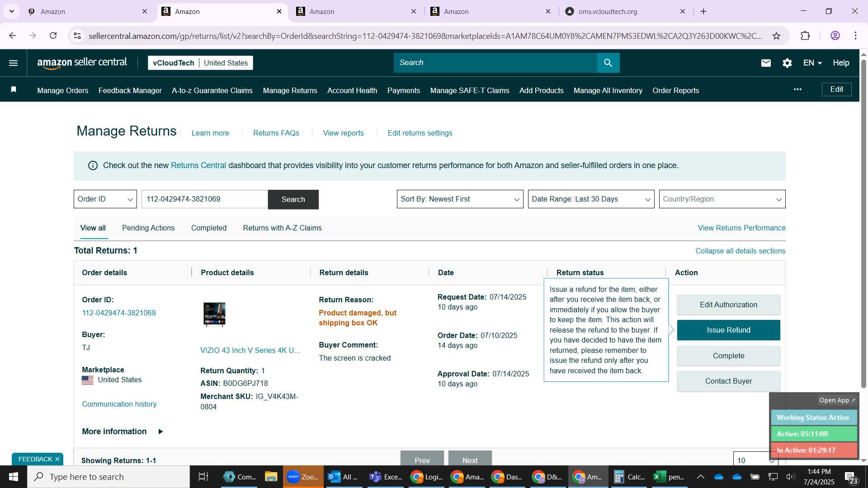Switch to the Pending Actions tab
Viewport: 868px width, 488px height.
pyautogui.click(x=148, y=228)
